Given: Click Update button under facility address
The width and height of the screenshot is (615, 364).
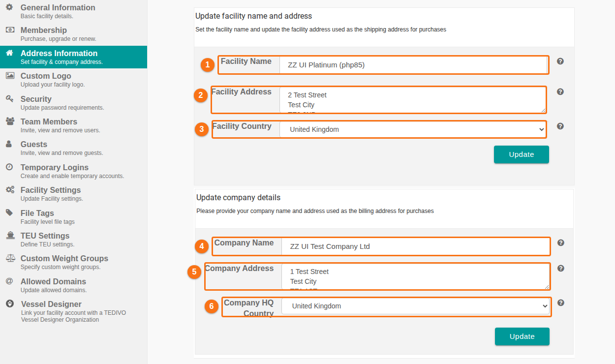Looking at the screenshot, I should tap(522, 154).
